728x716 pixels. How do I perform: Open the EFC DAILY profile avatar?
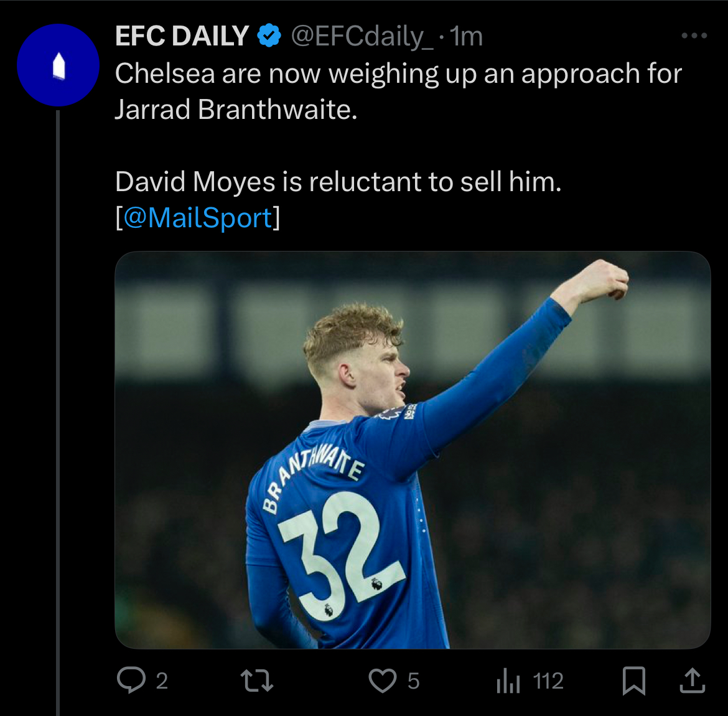[x=58, y=65]
